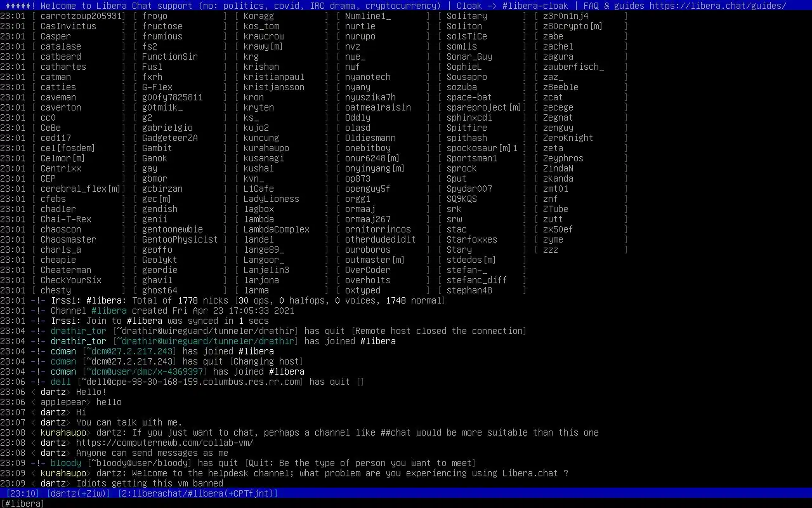Screen dimensions: 812x508
Task: Select nick zx50ef in the nick list
Action: click(558, 229)
